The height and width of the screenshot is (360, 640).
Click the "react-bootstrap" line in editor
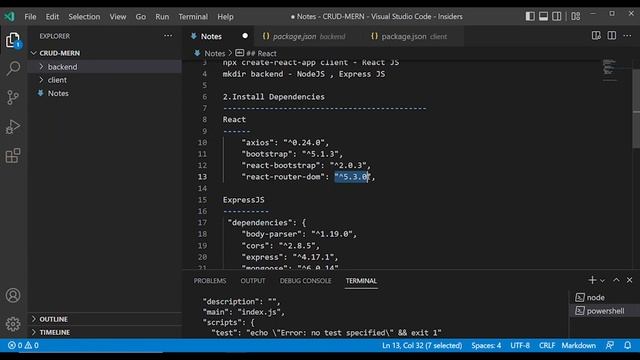(306, 165)
